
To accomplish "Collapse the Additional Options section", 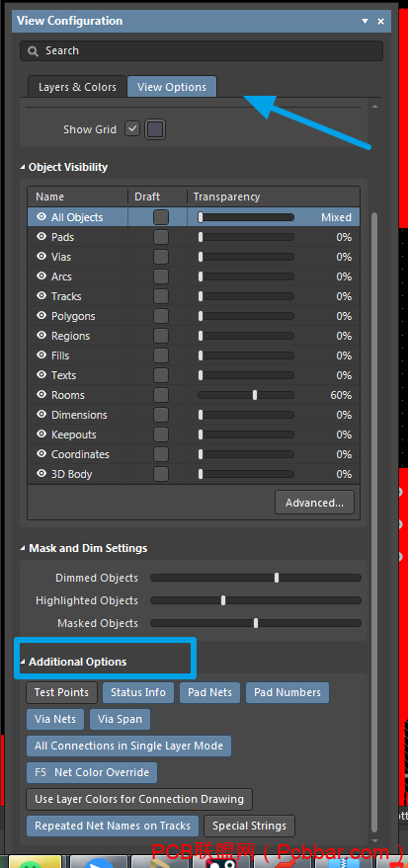I will [x=23, y=662].
